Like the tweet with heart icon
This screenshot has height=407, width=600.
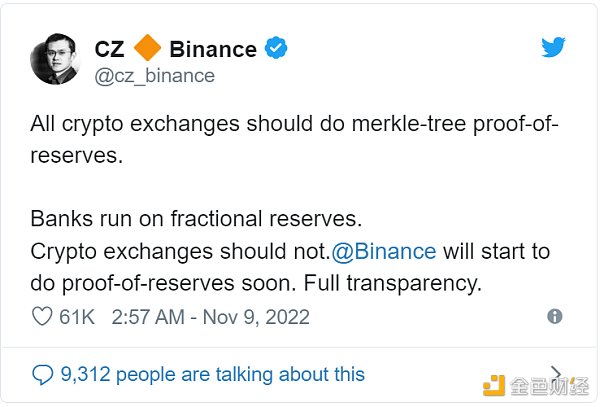click(x=42, y=317)
